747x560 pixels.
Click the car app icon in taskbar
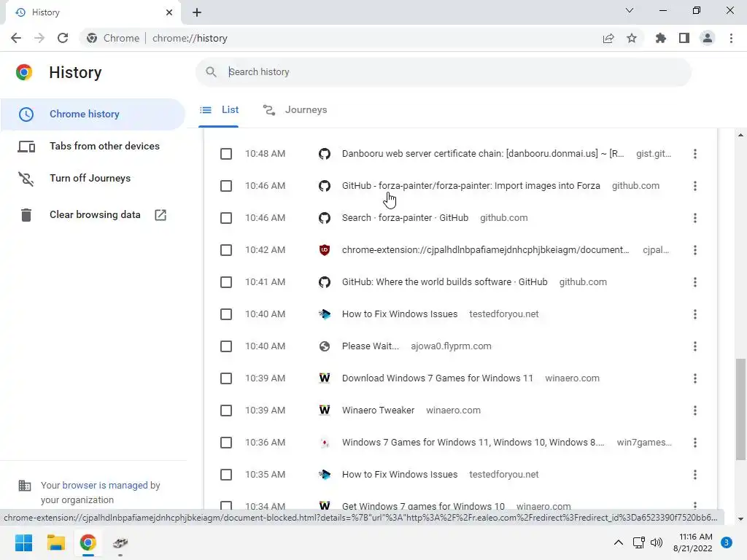(x=120, y=542)
